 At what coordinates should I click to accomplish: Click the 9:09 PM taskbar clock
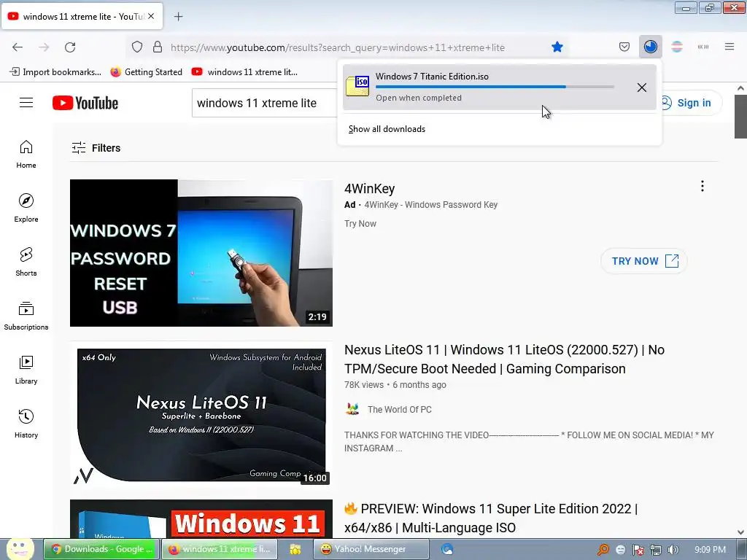(710, 550)
